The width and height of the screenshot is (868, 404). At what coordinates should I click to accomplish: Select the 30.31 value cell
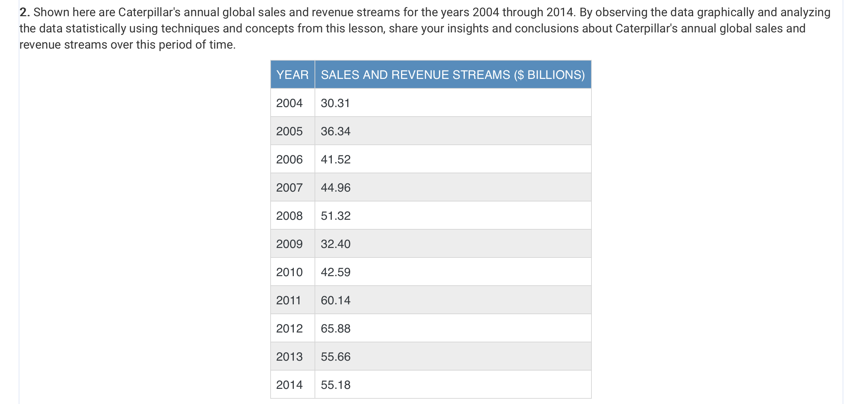point(453,102)
